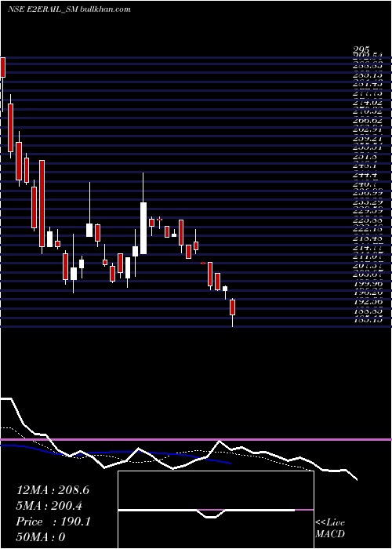The height and width of the screenshot is (549, 392).
Task: Click the '50MA : 0' readout
Action: pyautogui.click(x=41, y=537)
